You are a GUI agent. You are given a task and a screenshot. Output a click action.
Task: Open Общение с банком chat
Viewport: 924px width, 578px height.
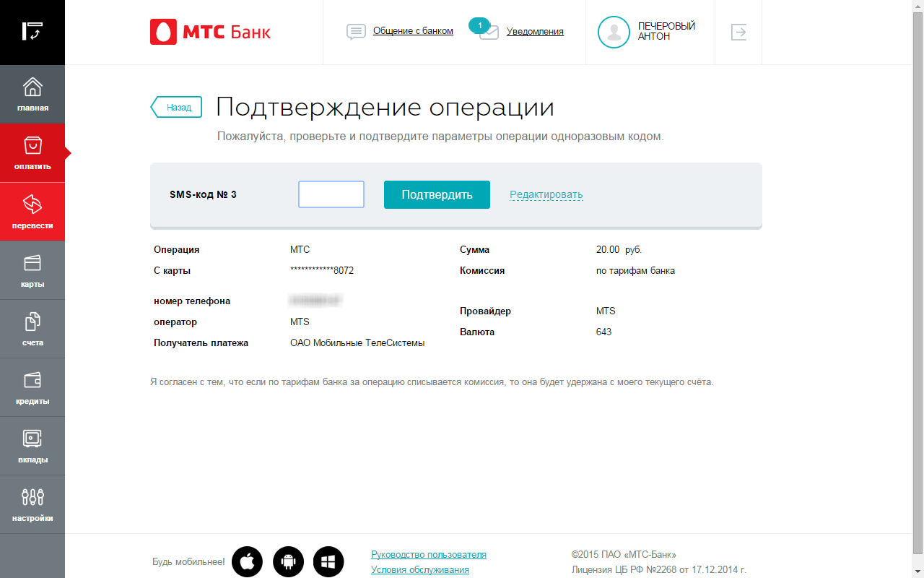coord(412,31)
